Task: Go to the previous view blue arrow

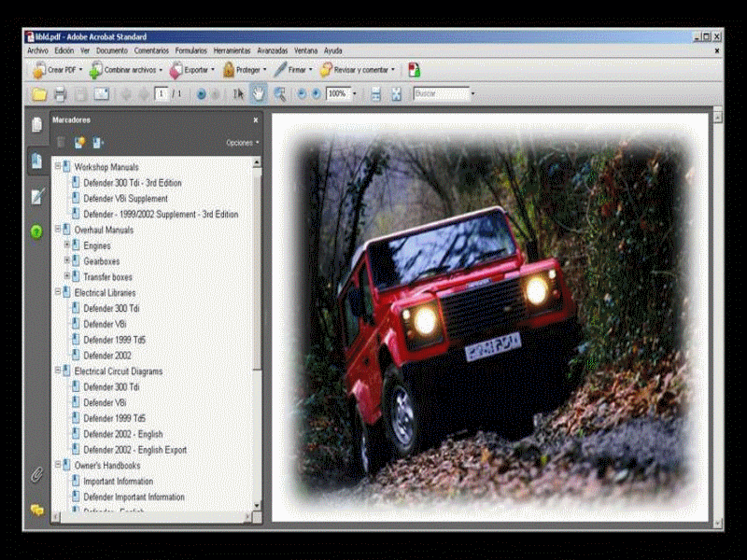Action: pos(201,94)
